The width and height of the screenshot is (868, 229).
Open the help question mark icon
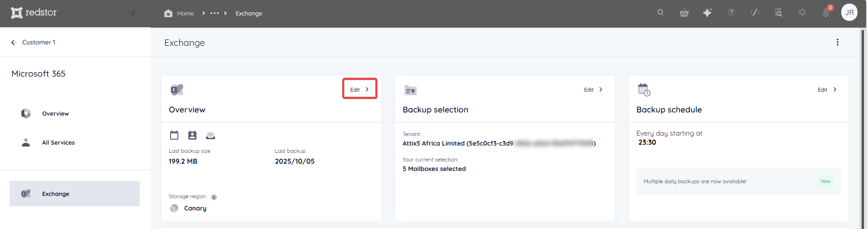[x=731, y=13]
